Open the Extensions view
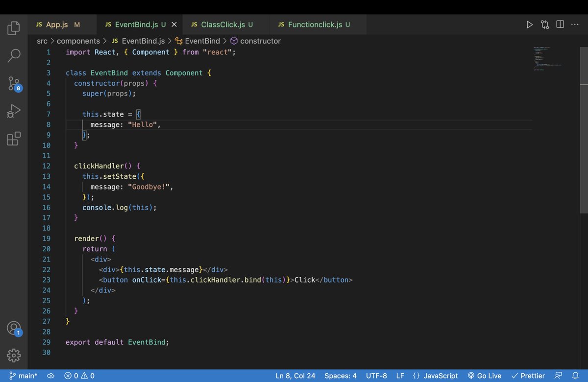The height and width of the screenshot is (382, 588). (13, 139)
